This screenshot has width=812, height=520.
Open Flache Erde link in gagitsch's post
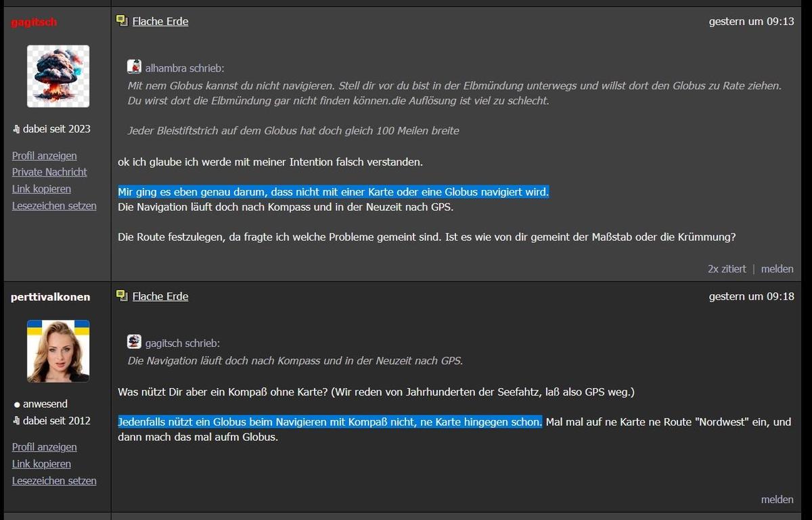pos(160,22)
